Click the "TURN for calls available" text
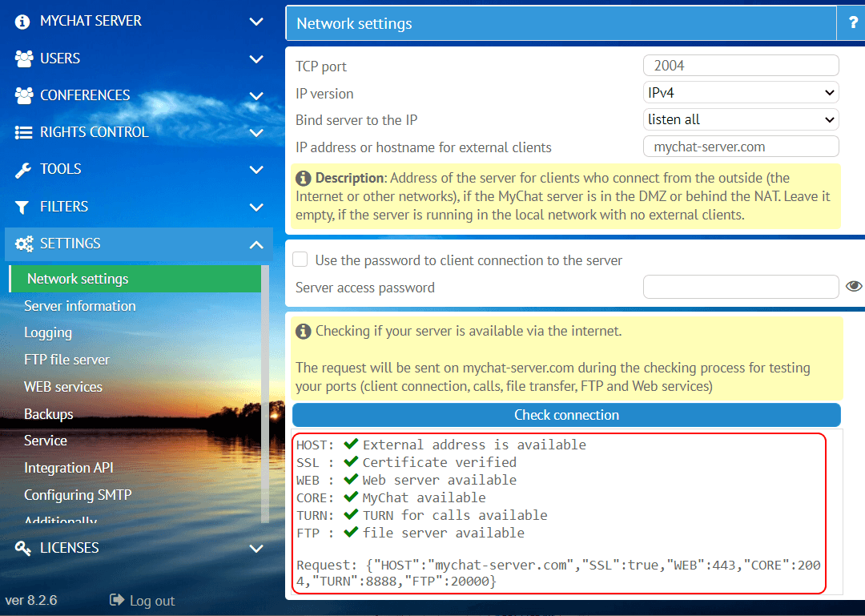The image size is (865, 616). 455,516
